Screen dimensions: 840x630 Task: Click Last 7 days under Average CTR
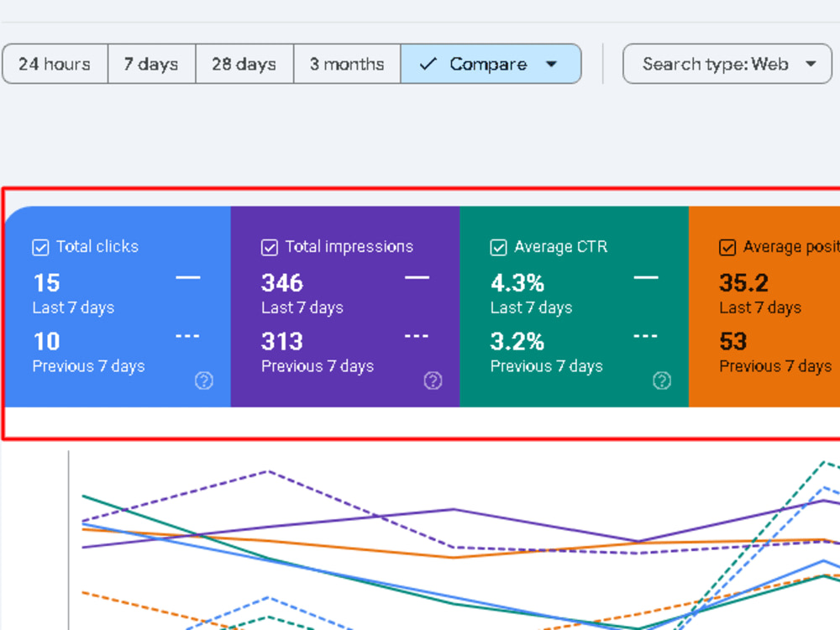tap(532, 308)
